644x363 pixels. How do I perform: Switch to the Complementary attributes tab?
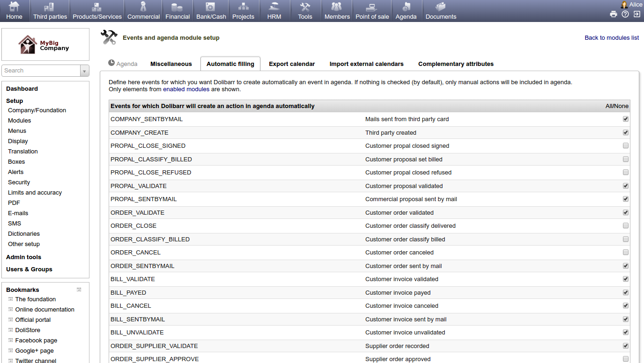[456, 64]
